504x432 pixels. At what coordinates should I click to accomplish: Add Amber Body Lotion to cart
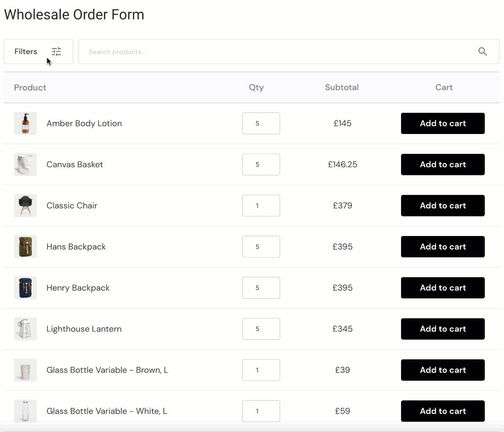point(442,123)
